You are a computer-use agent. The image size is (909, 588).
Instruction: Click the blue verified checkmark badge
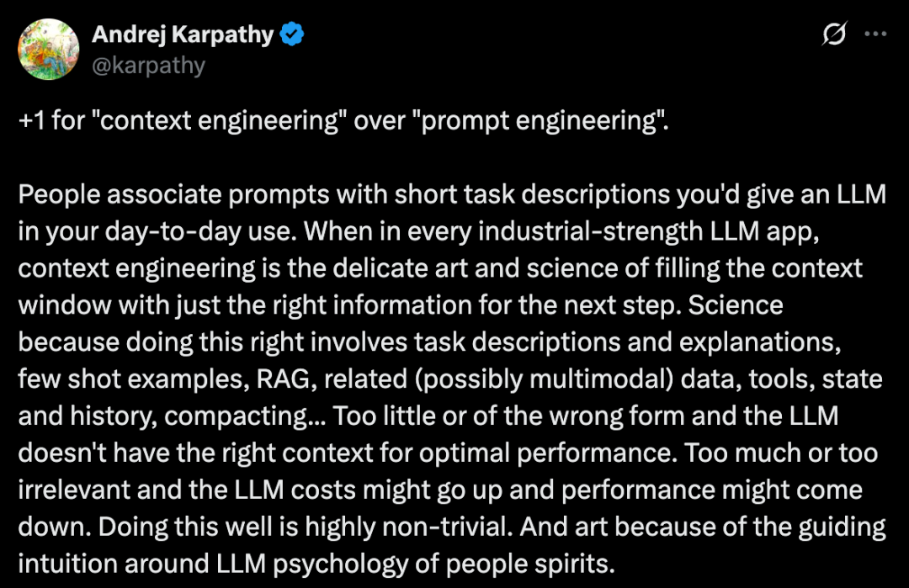pos(291,34)
